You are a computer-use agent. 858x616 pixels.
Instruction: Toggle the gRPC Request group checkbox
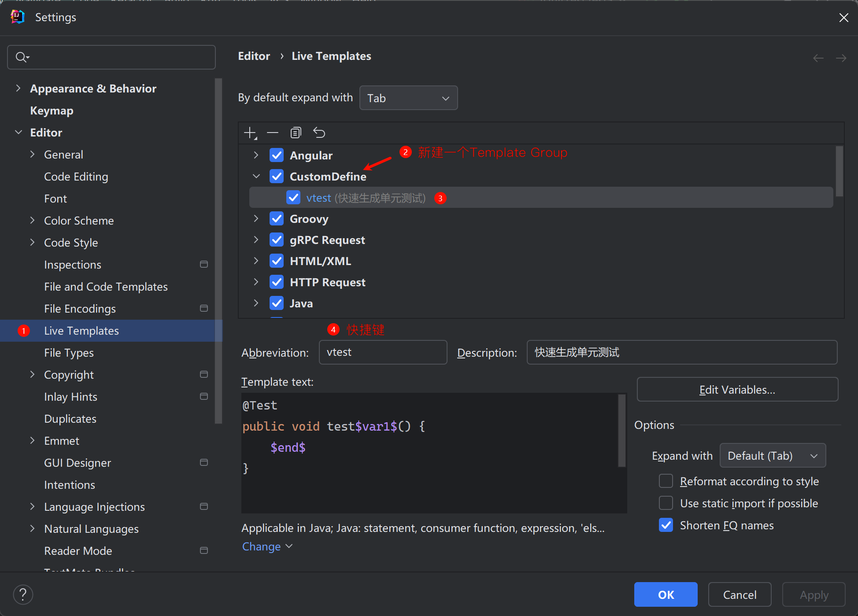pos(277,240)
